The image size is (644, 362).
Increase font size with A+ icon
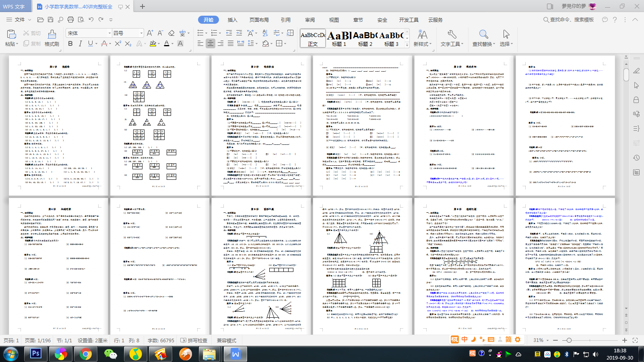(x=150, y=33)
